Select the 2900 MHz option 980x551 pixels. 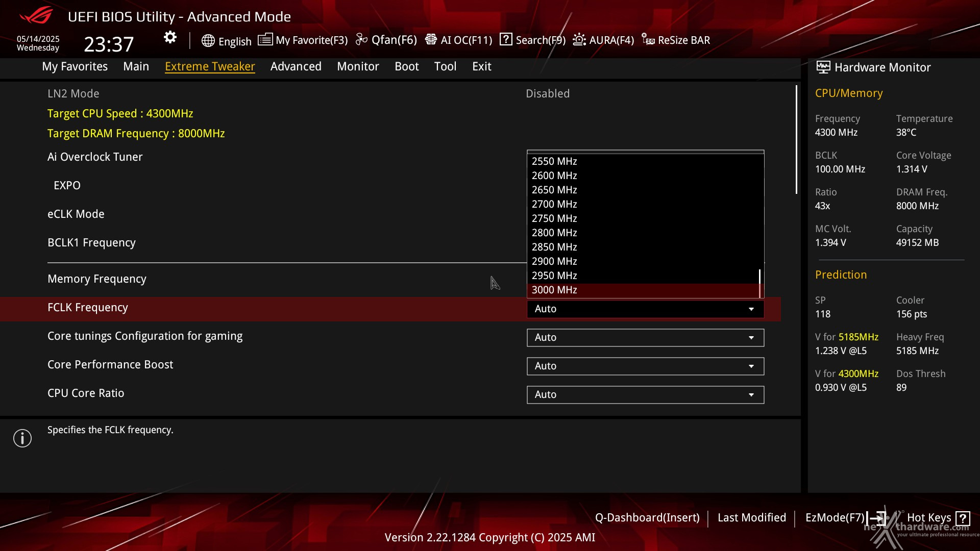pyautogui.click(x=643, y=261)
